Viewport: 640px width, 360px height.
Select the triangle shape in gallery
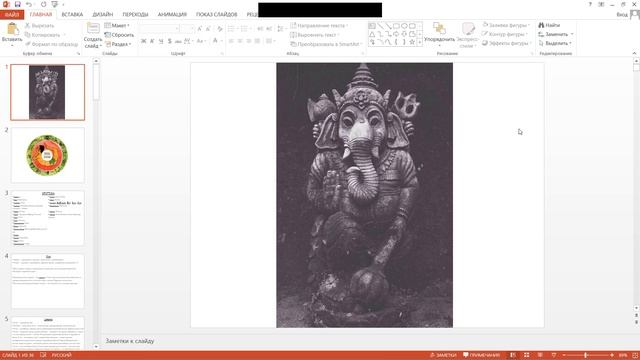(372, 34)
